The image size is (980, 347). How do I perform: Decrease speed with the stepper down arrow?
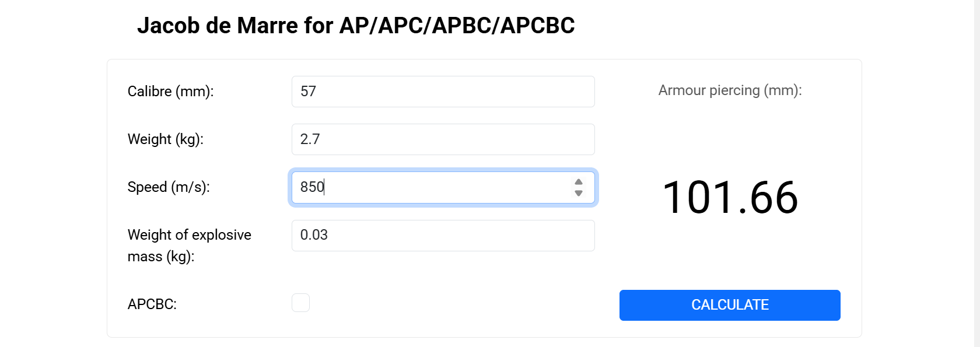click(x=578, y=193)
